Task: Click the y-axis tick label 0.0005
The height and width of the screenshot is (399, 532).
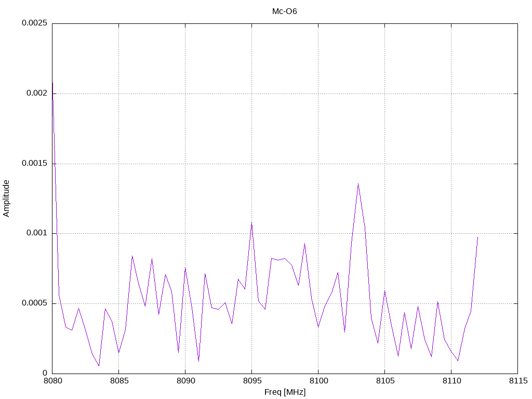Action: pos(34,303)
